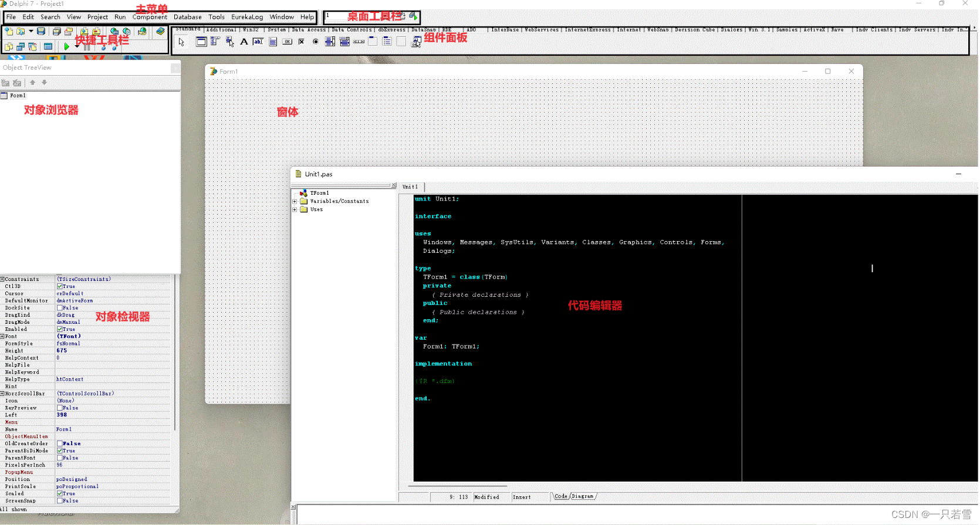
Task: Open the Run button dropdown arrow
Action: click(x=77, y=46)
